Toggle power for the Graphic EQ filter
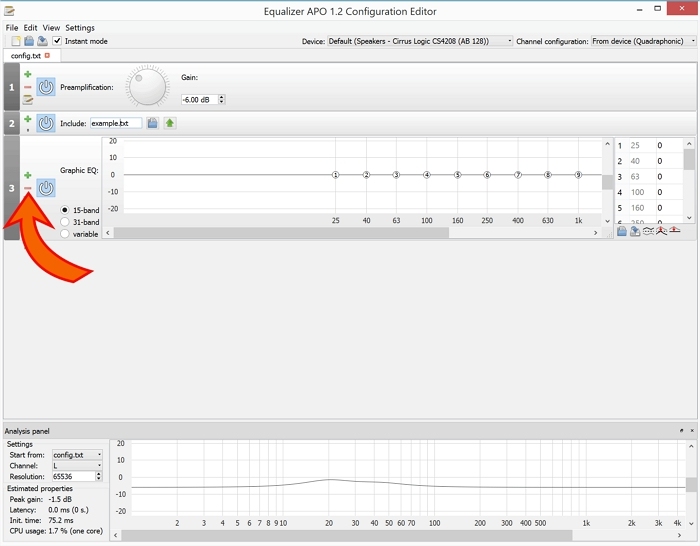The width and height of the screenshot is (700, 546). pyautogui.click(x=46, y=188)
